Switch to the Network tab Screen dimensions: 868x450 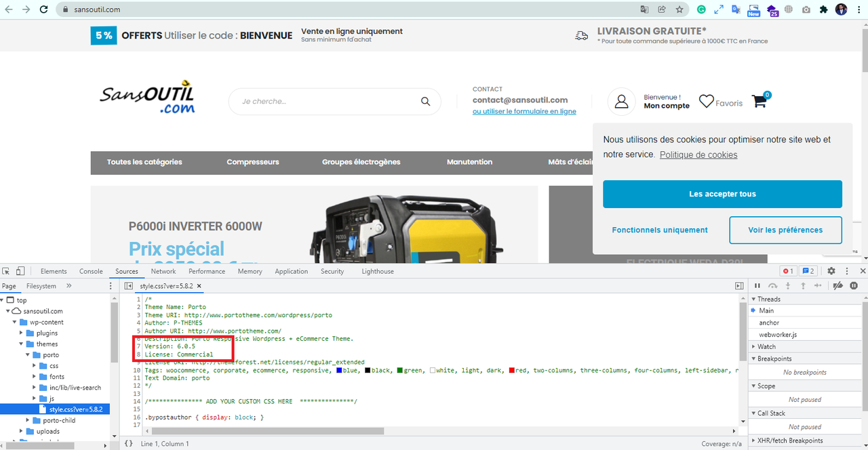pos(163,271)
